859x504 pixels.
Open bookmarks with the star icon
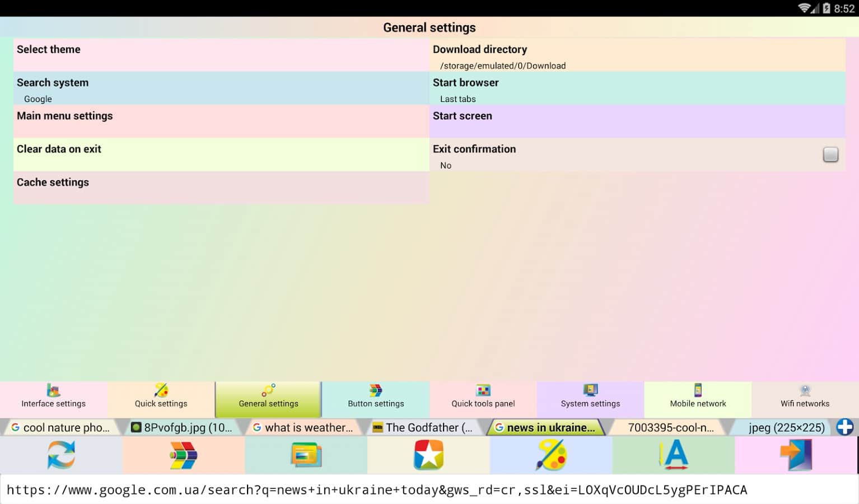428,455
